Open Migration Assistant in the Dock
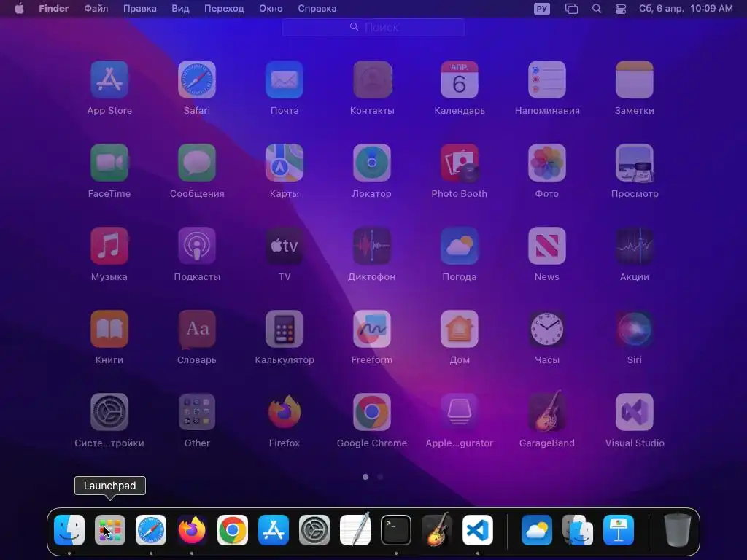 578,530
